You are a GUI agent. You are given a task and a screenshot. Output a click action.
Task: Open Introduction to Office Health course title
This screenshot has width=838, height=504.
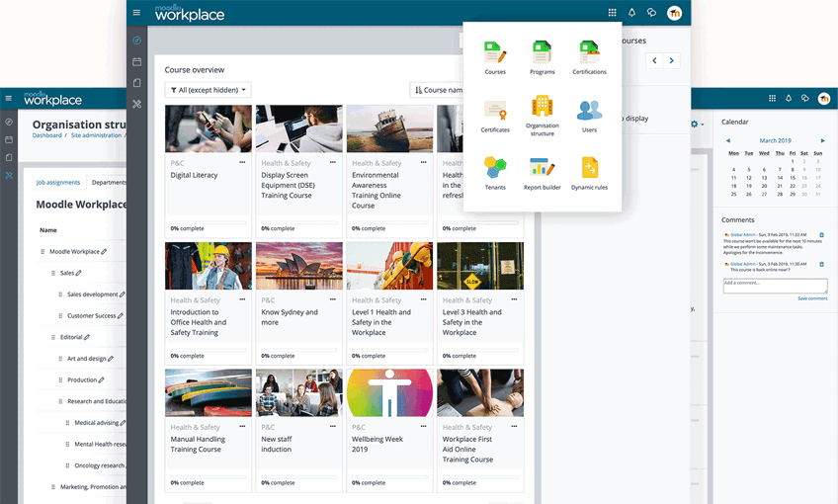point(199,322)
